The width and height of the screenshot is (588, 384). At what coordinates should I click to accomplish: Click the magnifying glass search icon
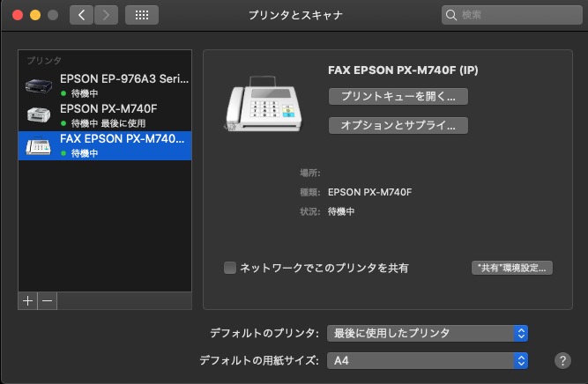click(451, 15)
